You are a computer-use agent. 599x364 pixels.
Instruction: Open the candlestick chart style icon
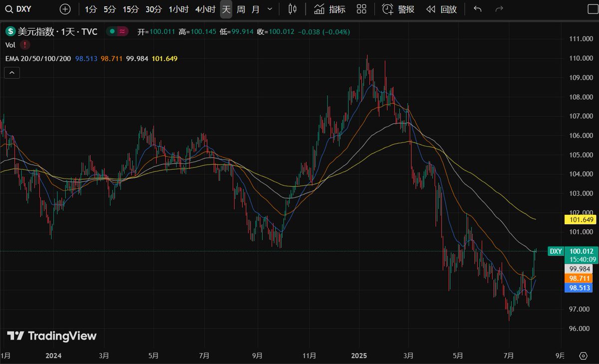tap(293, 9)
